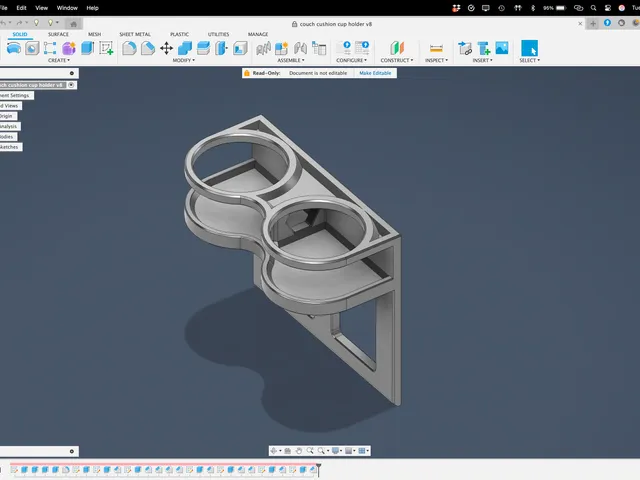Click the blue Select tool icon
The image size is (640, 480).
point(529,48)
